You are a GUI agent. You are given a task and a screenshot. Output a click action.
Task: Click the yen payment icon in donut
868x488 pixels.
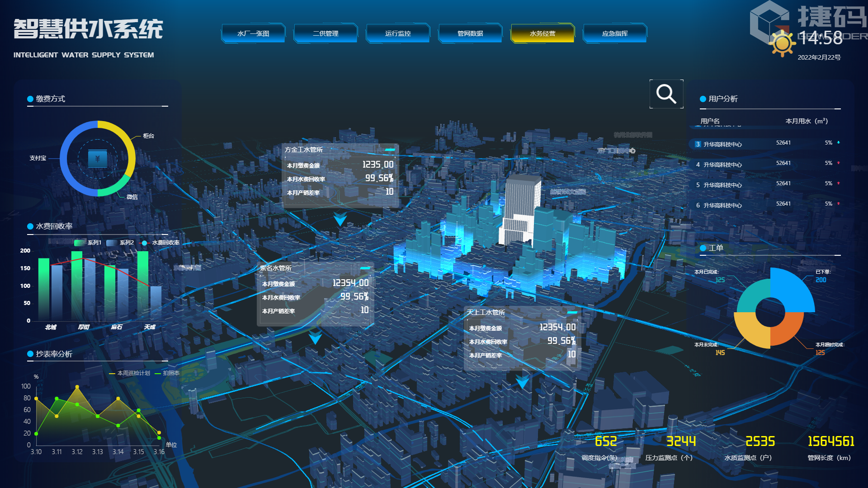[x=97, y=159]
